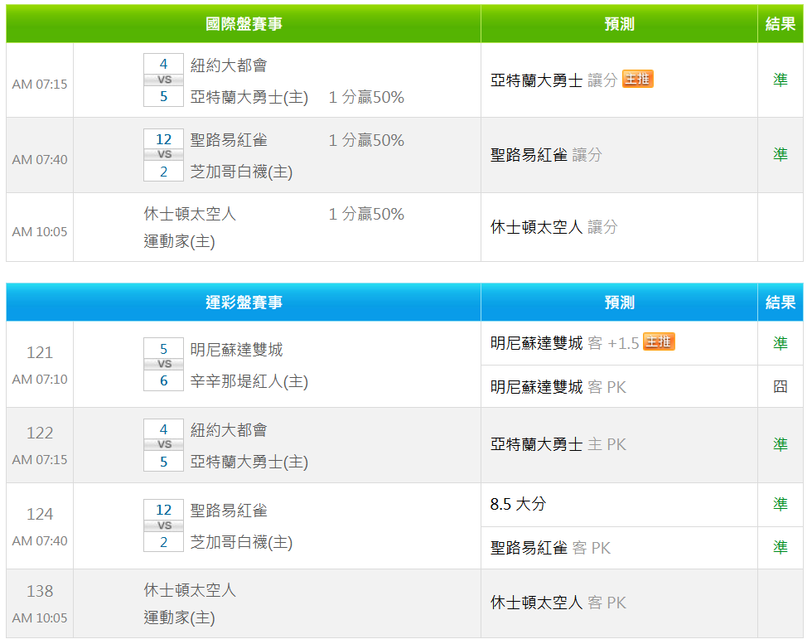Click 準 result for 亞特蘭大勇士 主 PK

[x=781, y=444]
